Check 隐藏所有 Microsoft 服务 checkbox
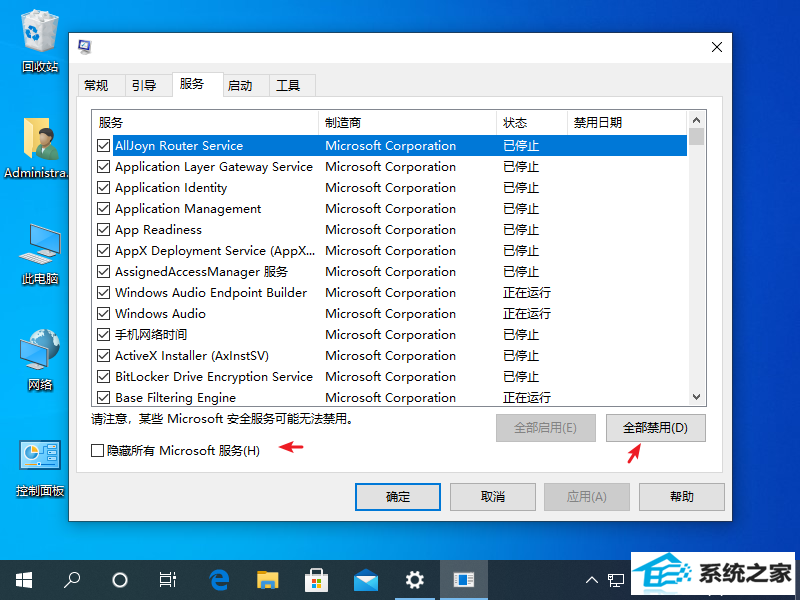800x600 pixels. click(x=97, y=451)
